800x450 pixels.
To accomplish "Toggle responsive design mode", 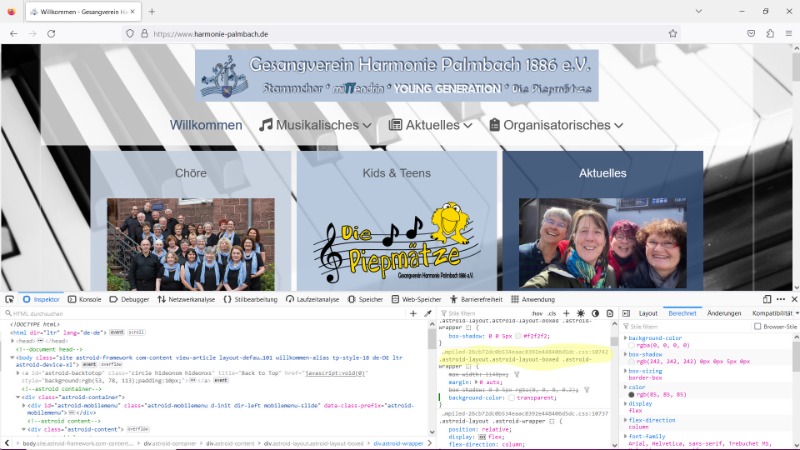I will (x=767, y=299).
